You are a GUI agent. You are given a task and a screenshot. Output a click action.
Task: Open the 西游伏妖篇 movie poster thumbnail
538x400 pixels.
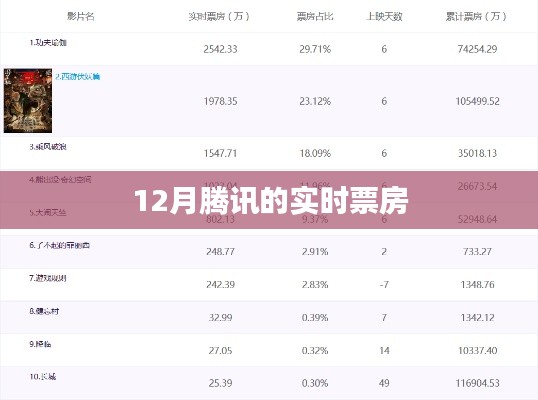pyautogui.click(x=28, y=101)
